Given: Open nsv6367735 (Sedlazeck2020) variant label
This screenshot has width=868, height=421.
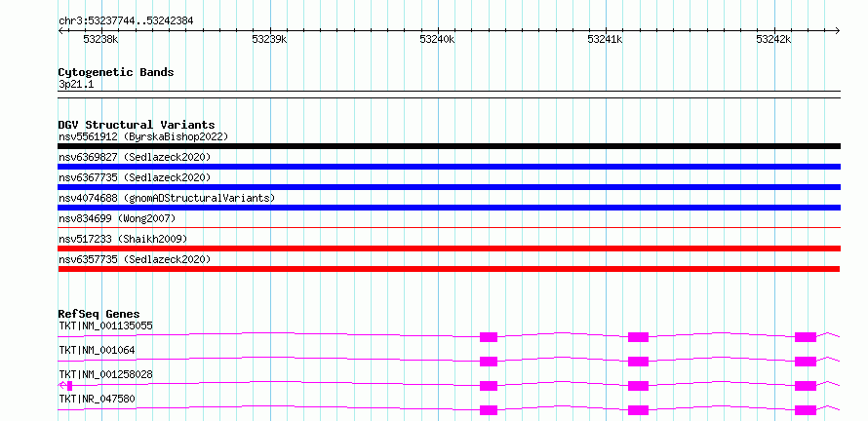Looking at the screenshot, I should point(135,177).
